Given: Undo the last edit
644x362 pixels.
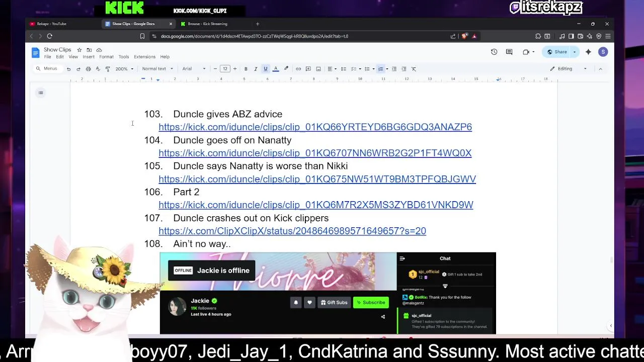Looking at the screenshot, I should pos(68,69).
